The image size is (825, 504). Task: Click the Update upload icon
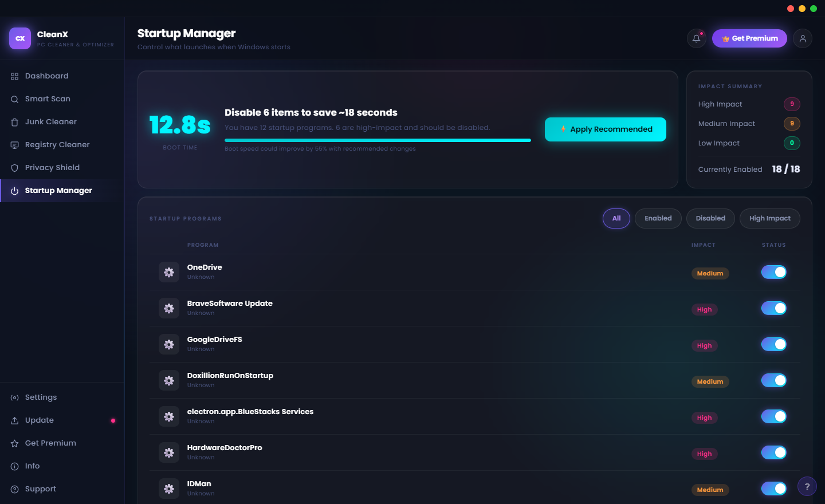15,420
